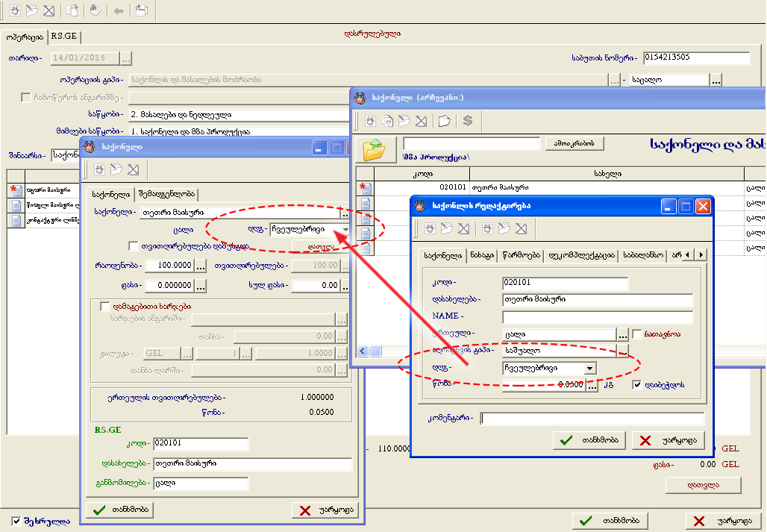Image resolution: width=767 pixels, height=532 pixels.
Task: Click first delete icon in edit window toolbar
Action: [464, 228]
